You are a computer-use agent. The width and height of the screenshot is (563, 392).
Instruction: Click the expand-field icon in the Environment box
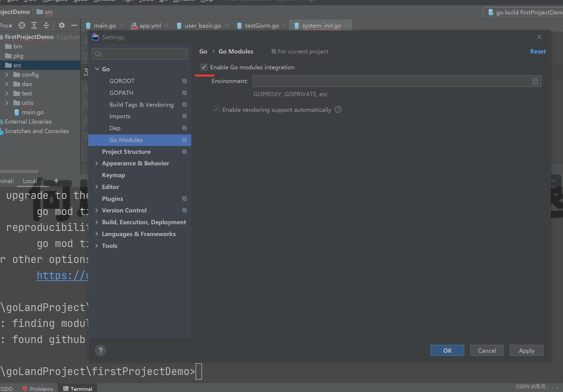tap(535, 81)
